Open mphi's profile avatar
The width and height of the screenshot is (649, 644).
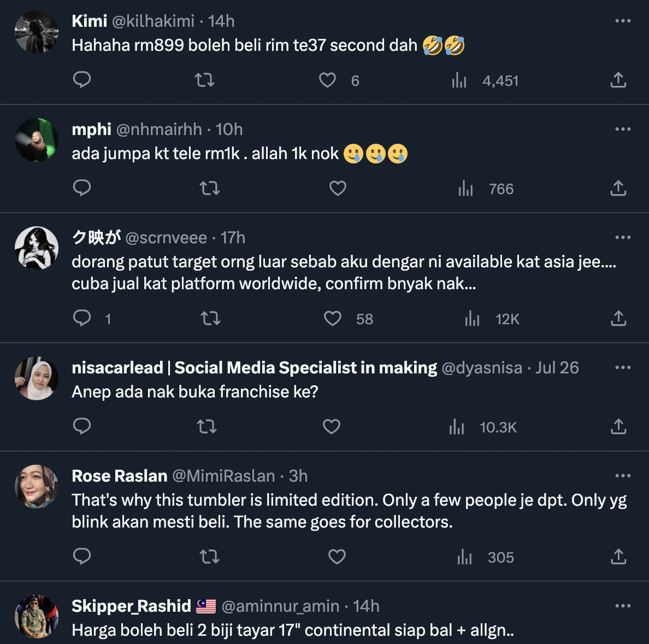click(37, 140)
